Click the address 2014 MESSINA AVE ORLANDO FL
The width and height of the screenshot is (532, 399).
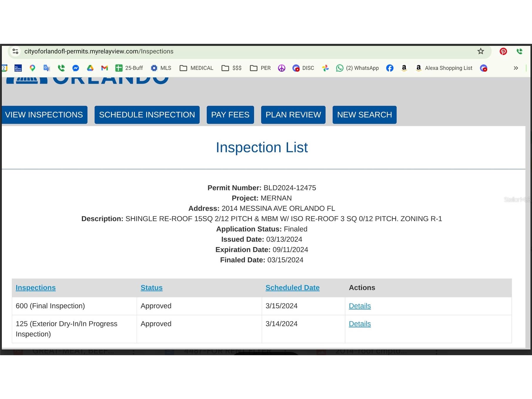pyautogui.click(x=278, y=208)
